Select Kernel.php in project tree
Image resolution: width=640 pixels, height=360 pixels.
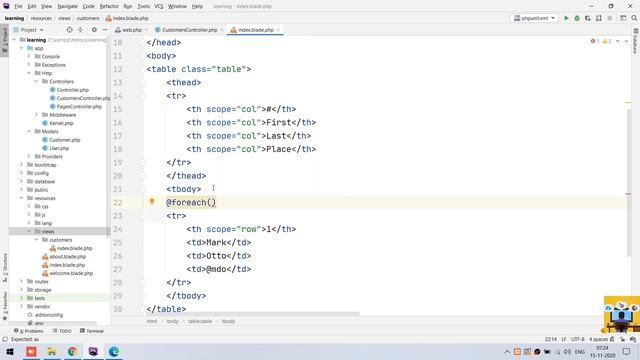58,123
